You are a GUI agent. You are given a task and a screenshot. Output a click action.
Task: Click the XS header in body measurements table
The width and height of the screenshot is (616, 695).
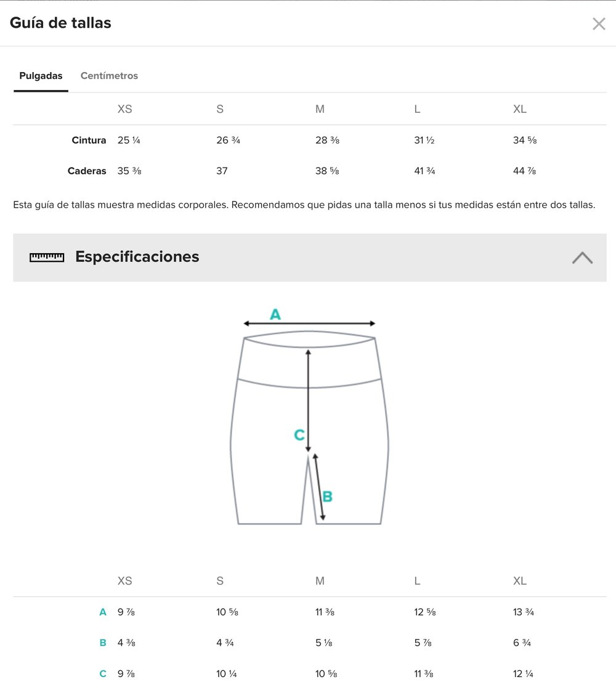click(124, 109)
